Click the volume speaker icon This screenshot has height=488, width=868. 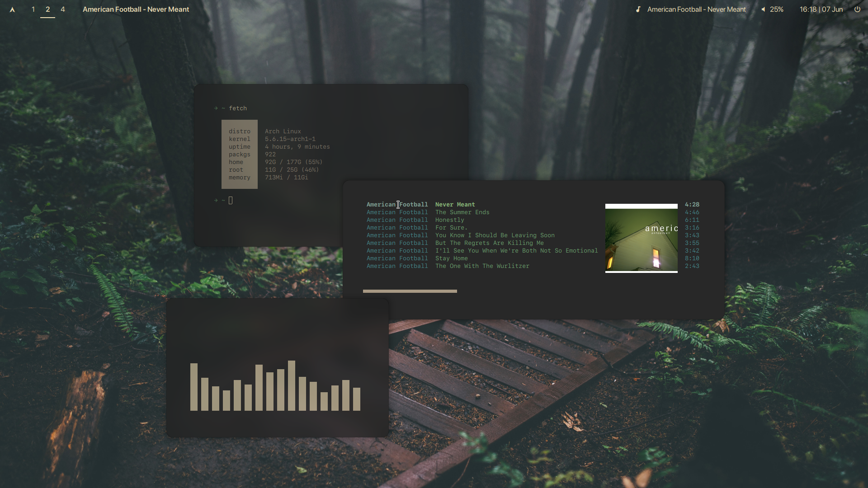(x=763, y=9)
